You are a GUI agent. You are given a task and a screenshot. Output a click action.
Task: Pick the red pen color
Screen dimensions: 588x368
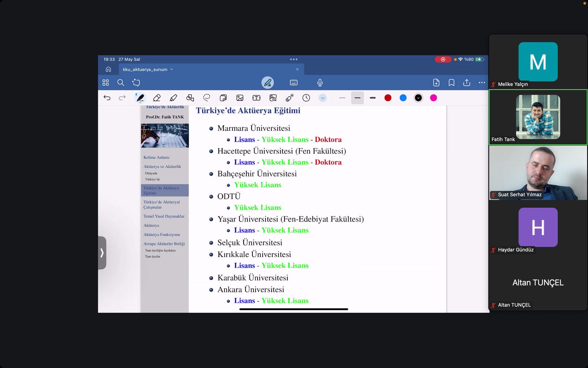388,98
